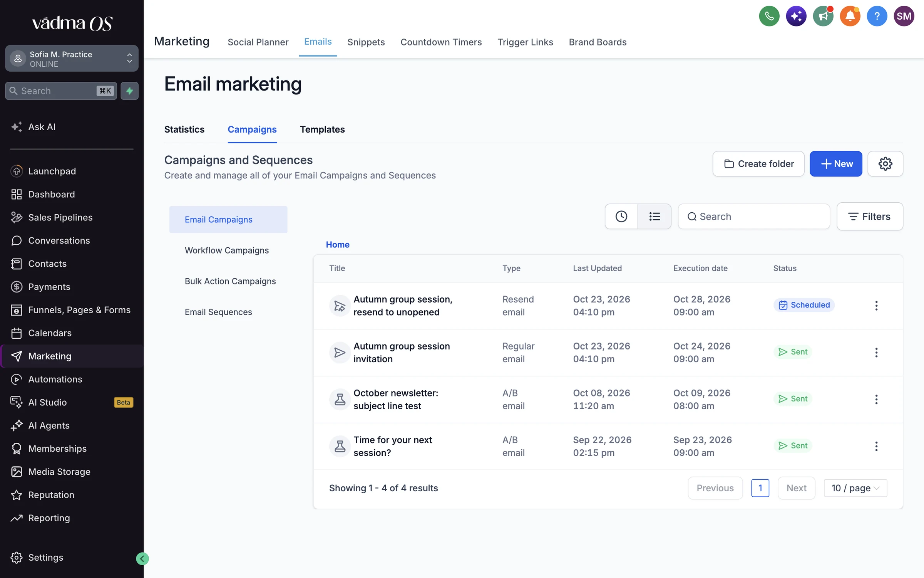
Task: Open the Countdown Timers tab
Action: [441, 42]
